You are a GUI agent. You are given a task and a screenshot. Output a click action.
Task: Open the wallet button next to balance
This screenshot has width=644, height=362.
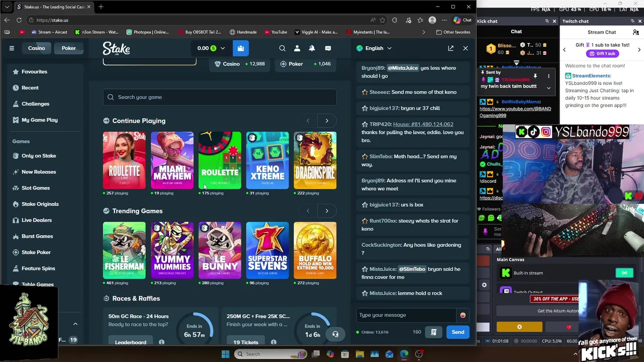pyautogui.click(x=240, y=48)
